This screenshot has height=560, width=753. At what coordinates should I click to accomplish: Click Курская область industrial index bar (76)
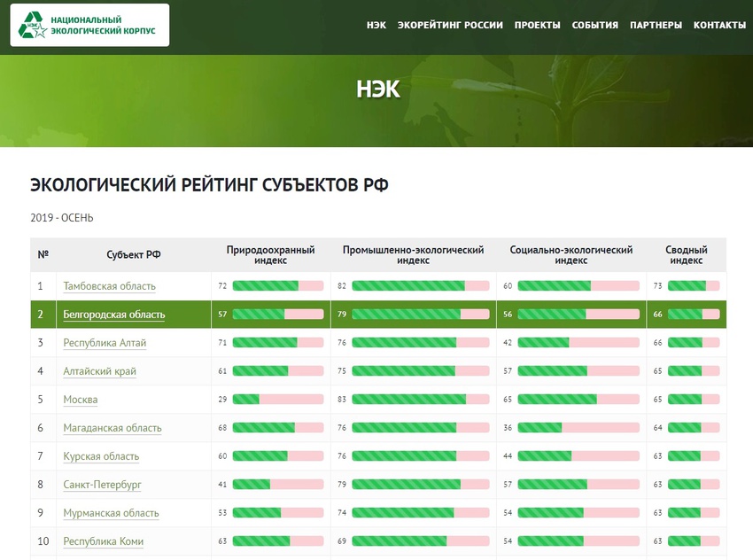421,455
